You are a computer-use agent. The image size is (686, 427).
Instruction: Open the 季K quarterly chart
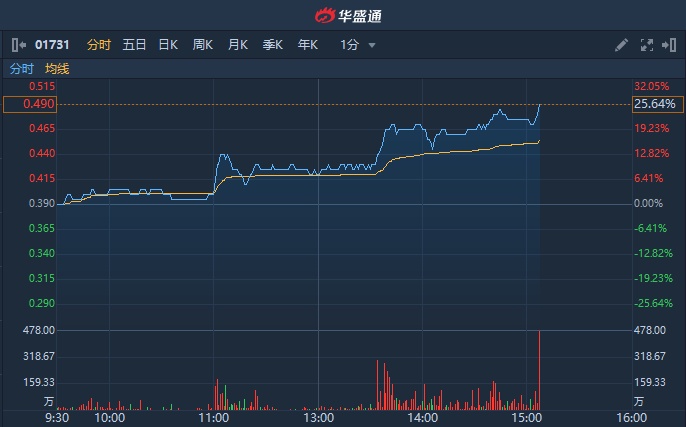pos(273,45)
